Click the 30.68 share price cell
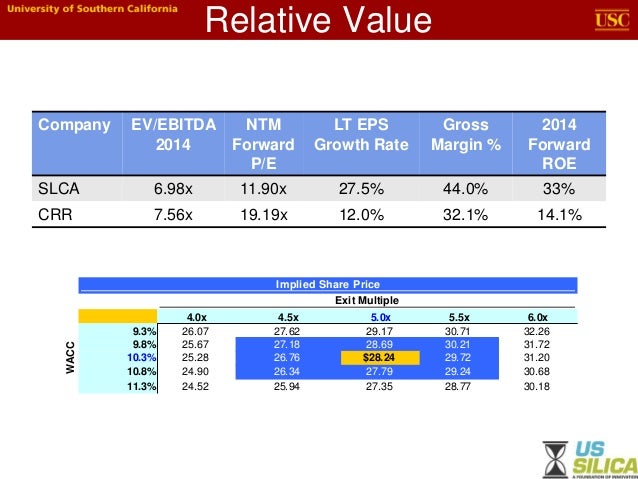The width and height of the screenshot is (638, 479). [537, 371]
